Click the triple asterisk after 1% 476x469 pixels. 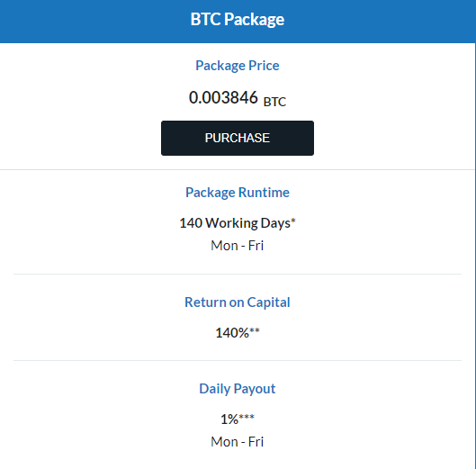click(x=247, y=417)
